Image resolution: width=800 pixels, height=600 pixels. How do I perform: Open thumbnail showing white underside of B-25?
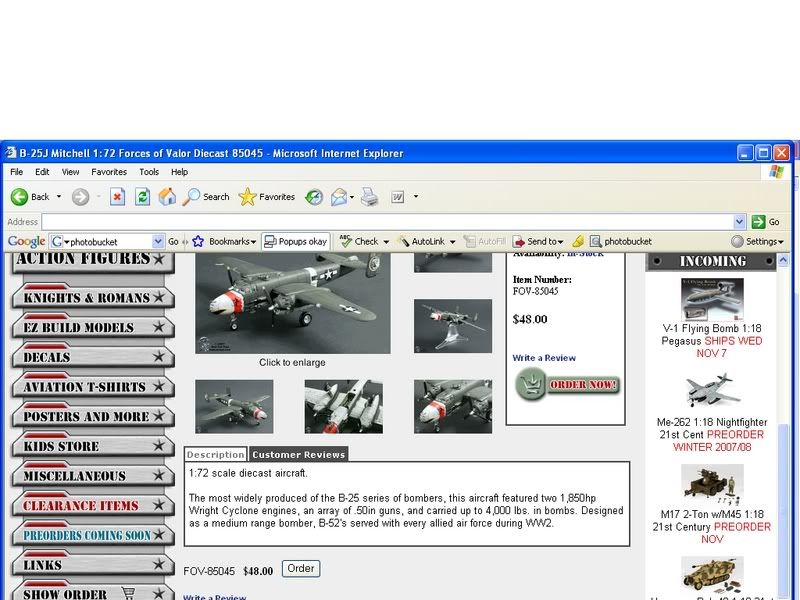(343, 407)
